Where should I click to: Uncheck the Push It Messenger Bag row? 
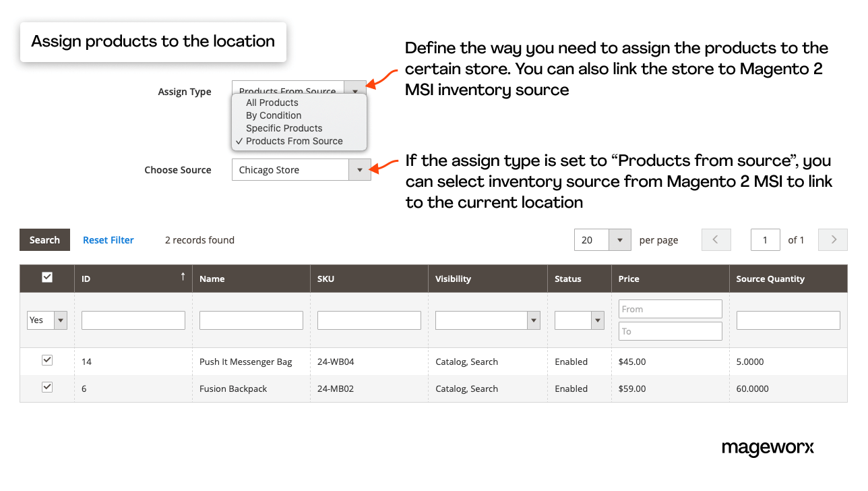click(x=47, y=361)
